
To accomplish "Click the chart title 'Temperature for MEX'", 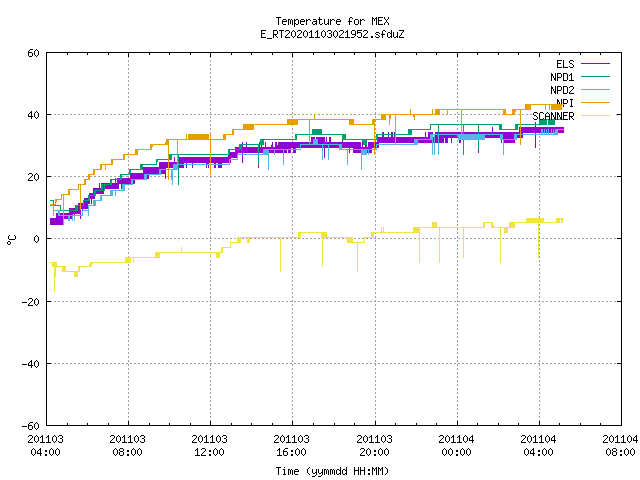I will tap(332, 21).
